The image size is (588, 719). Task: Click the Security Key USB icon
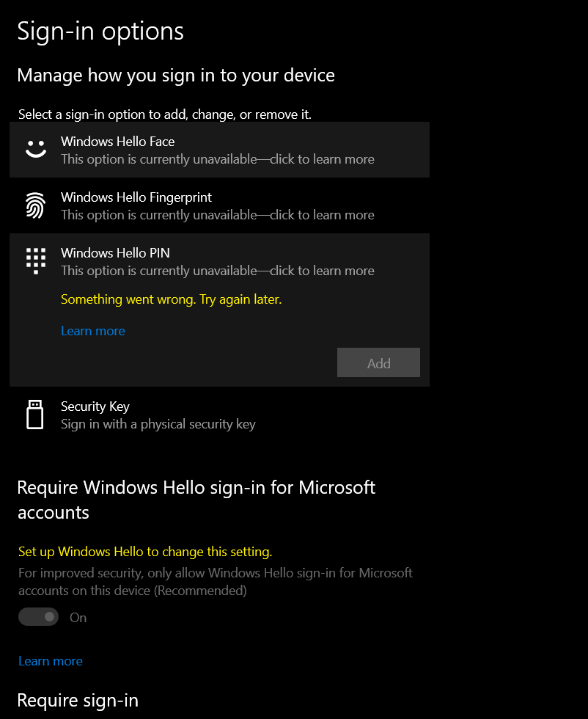pyautogui.click(x=35, y=414)
